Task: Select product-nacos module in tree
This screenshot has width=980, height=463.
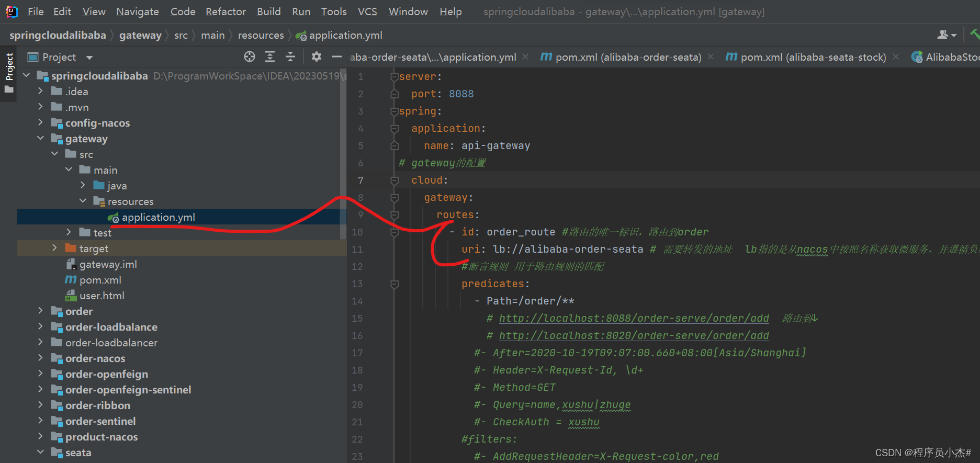Action: pyautogui.click(x=102, y=437)
